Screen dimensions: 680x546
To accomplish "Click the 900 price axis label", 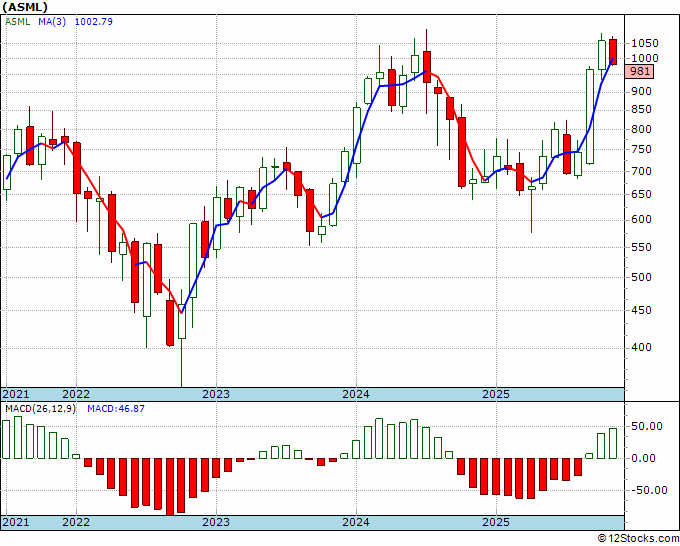I will pyautogui.click(x=641, y=92).
